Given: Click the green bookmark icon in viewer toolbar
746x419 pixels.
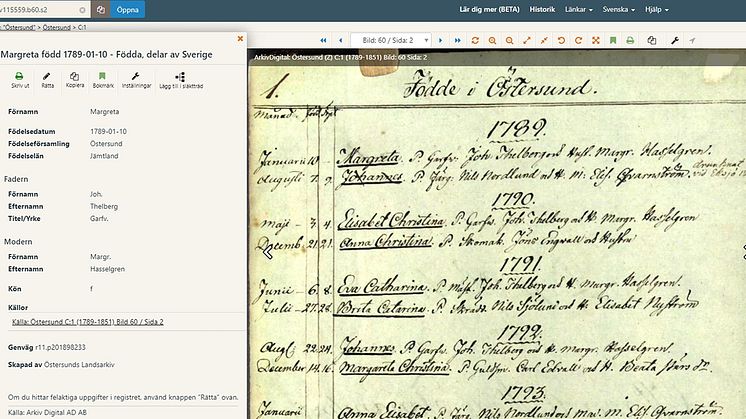Looking at the screenshot, I should [613, 40].
